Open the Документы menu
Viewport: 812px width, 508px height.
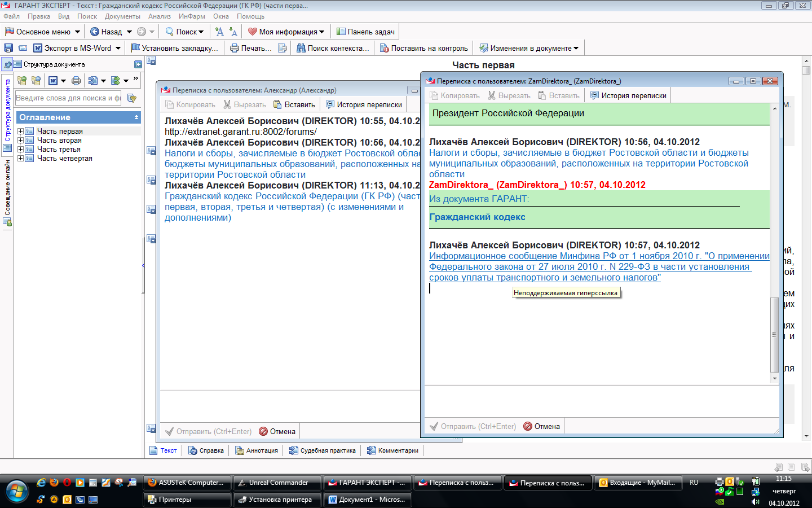tap(122, 16)
